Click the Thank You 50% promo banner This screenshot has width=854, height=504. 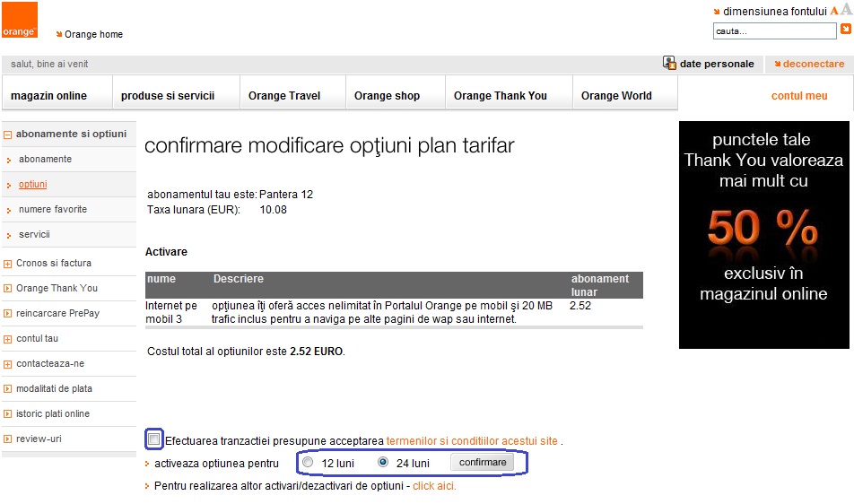pos(763,235)
